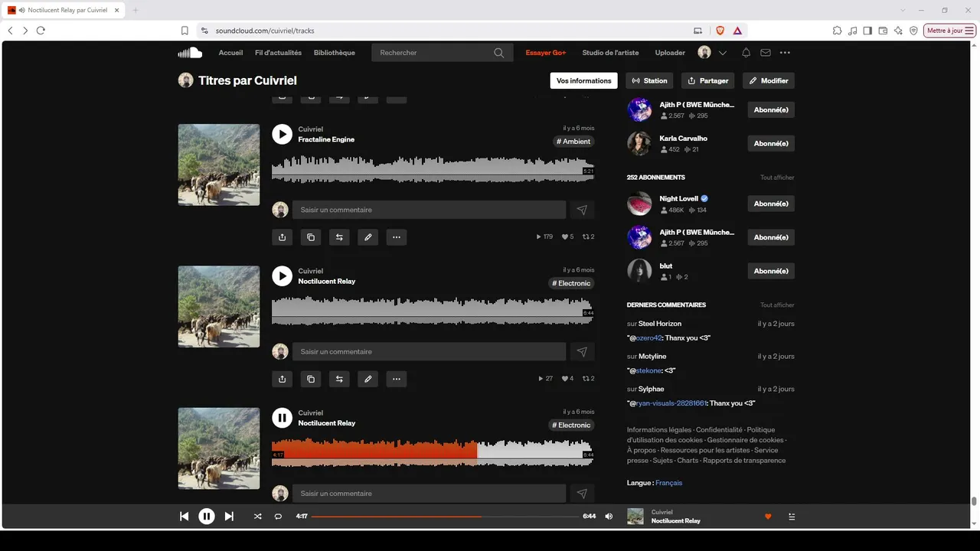Unfollow blut via Abonné(e)
Image resolution: width=980 pixels, height=551 pixels.
(x=771, y=271)
